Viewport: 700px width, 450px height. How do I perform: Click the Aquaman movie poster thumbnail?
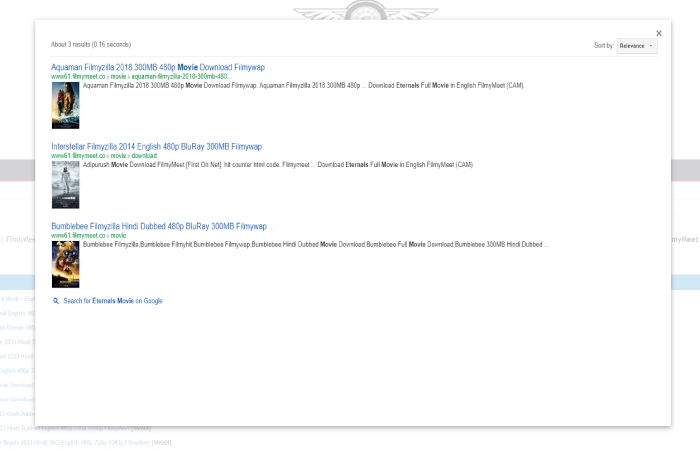(x=65, y=105)
